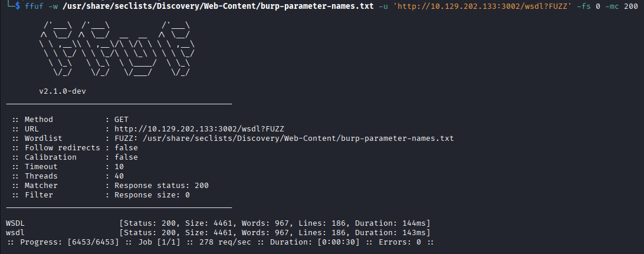Click the Filter Response size 0 text
The height and width of the screenshot is (254, 644).
tap(152, 195)
